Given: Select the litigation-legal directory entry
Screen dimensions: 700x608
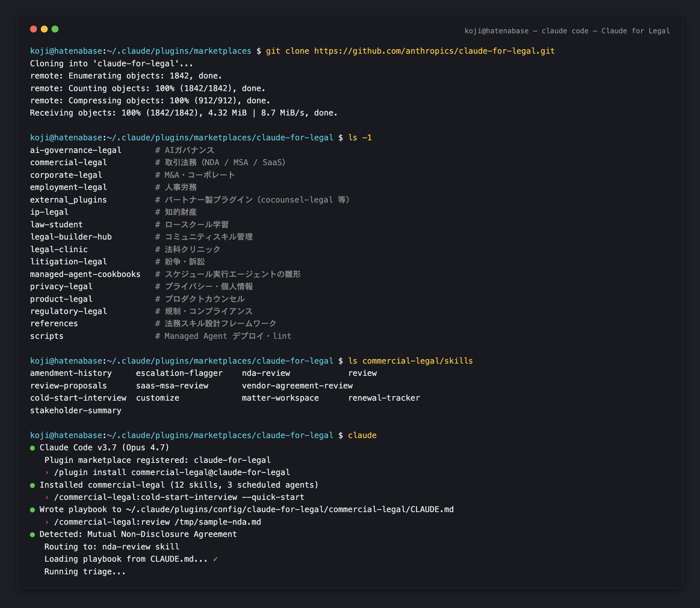Looking at the screenshot, I should [x=68, y=262].
